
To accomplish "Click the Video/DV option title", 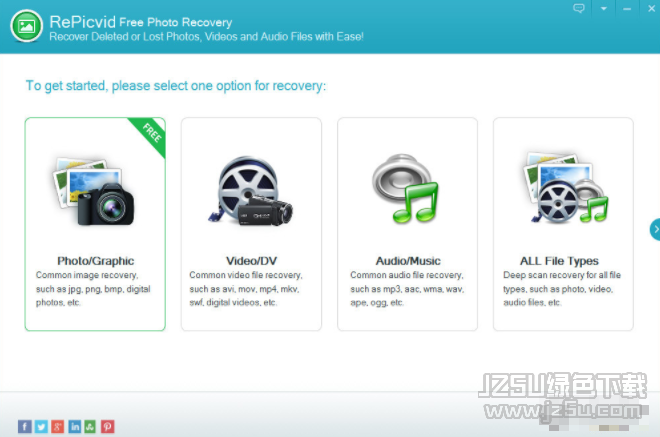I will (x=251, y=261).
